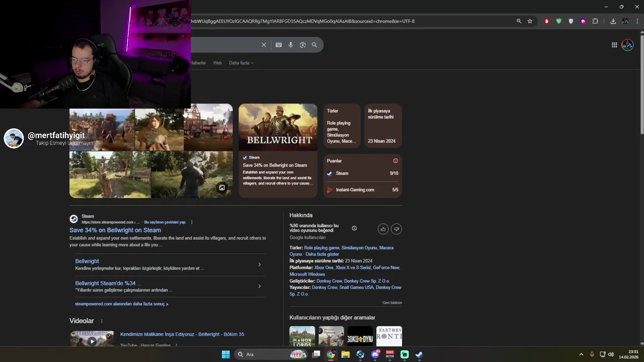Switch to the Haberler tab
The height and width of the screenshot is (362, 644).
198,63
